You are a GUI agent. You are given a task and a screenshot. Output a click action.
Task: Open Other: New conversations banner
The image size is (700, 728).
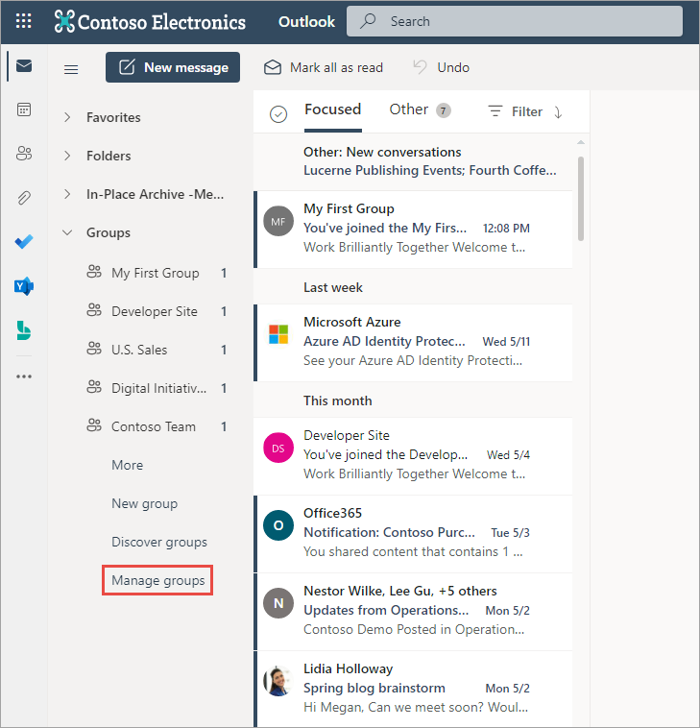413,161
